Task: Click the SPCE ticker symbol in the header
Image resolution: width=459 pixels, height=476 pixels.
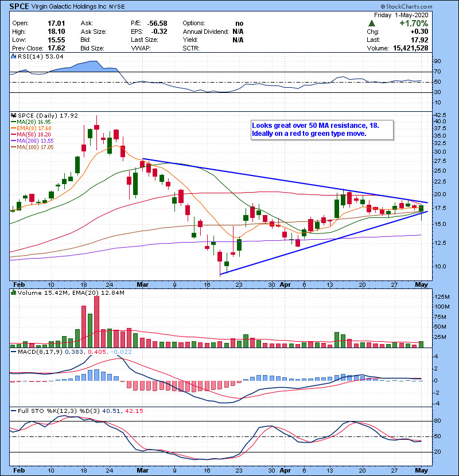Action: pyautogui.click(x=19, y=6)
